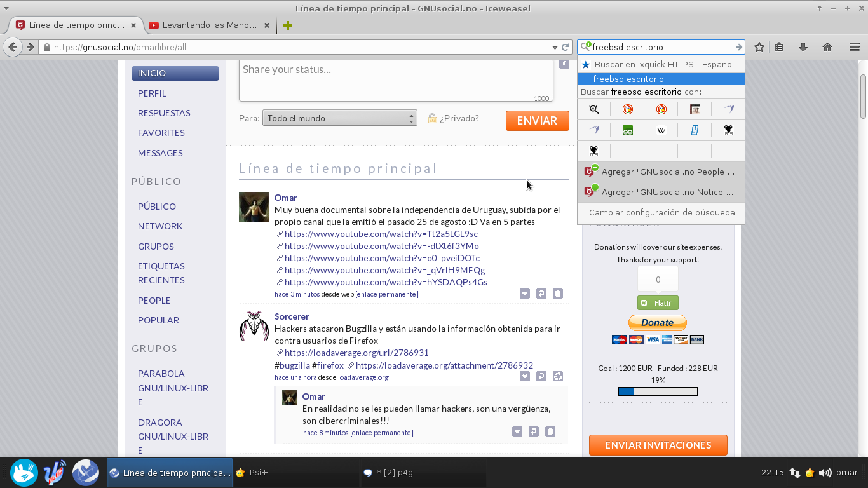The width and height of the screenshot is (868, 488).
Task: Open the POPULAR sidebar link
Action: click(158, 320)
